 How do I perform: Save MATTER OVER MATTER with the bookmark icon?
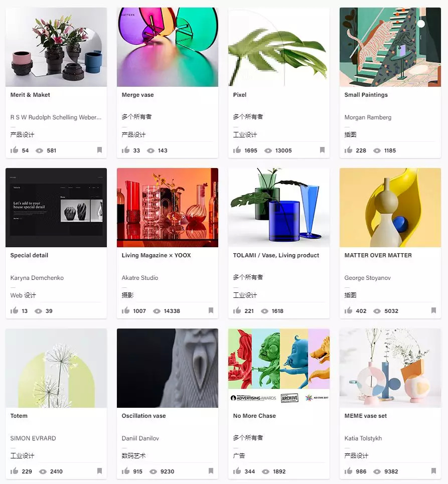tap(433, 310)
